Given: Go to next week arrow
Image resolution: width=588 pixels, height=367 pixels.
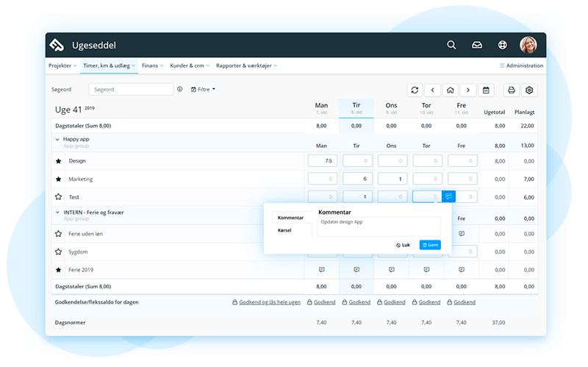Looking at the screenshot, I should 468,90.
